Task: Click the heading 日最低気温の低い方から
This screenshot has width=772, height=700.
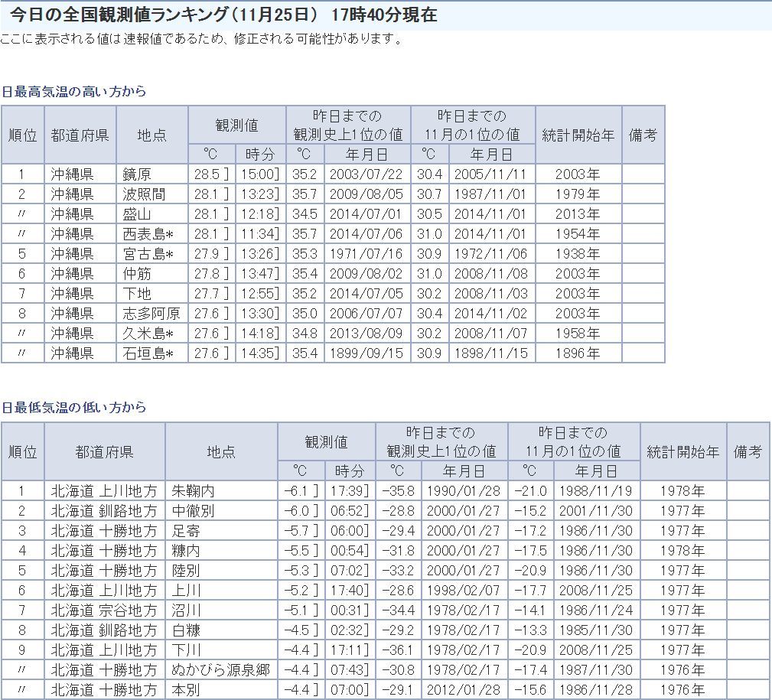Action: coord(74,408)
